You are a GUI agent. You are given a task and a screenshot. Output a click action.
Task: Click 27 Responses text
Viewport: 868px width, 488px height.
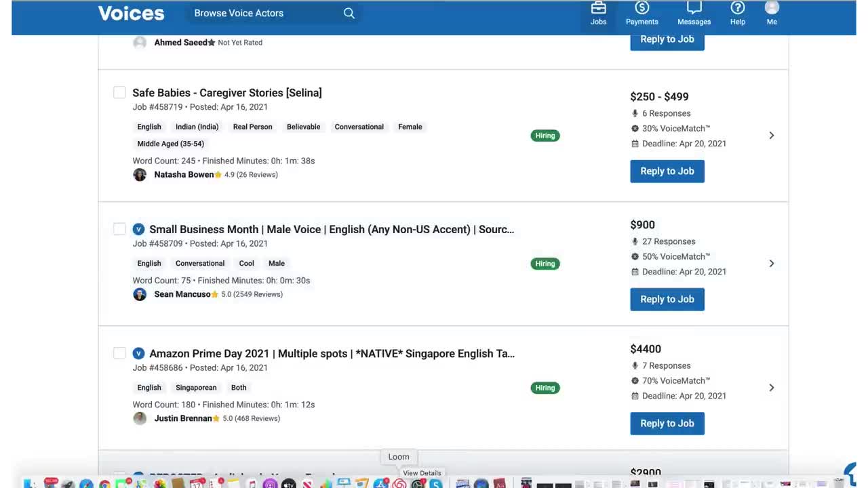[x=669, y=241]
